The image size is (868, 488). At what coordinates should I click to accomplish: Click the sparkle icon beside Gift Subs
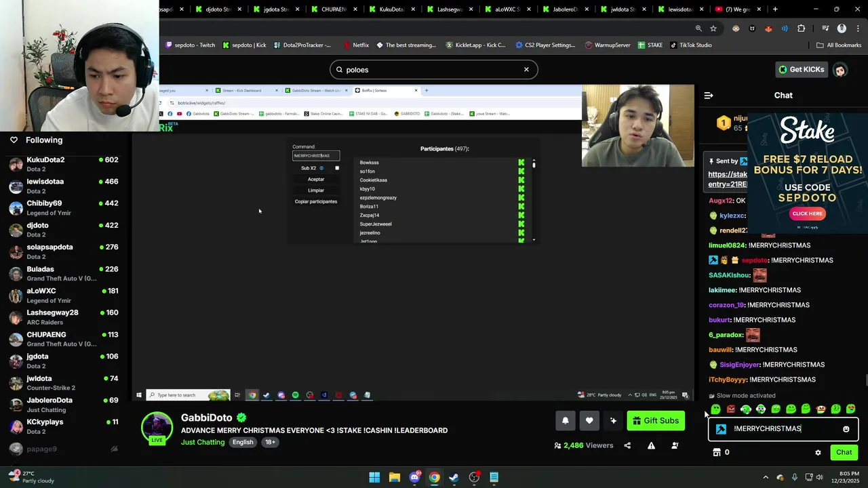(x=613, y=421)
